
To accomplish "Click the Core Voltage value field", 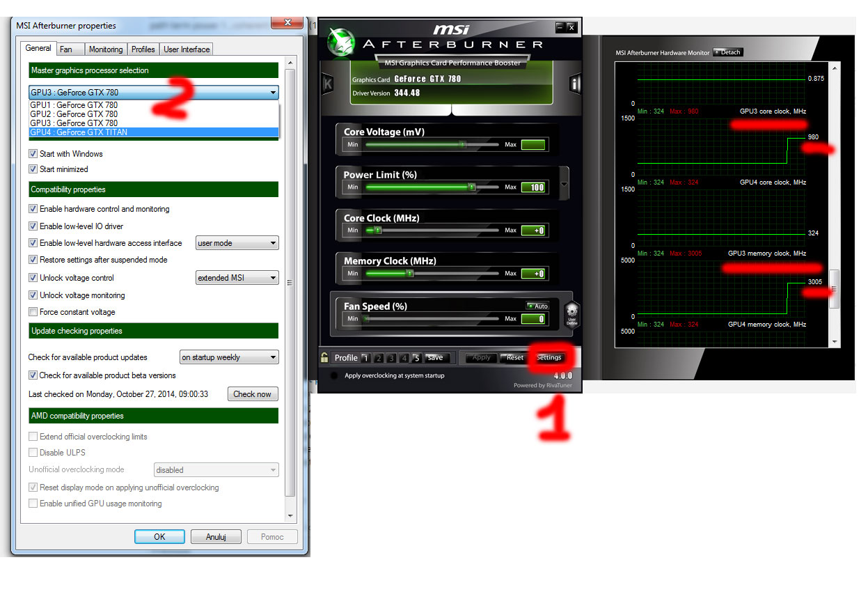I will 533,145.
